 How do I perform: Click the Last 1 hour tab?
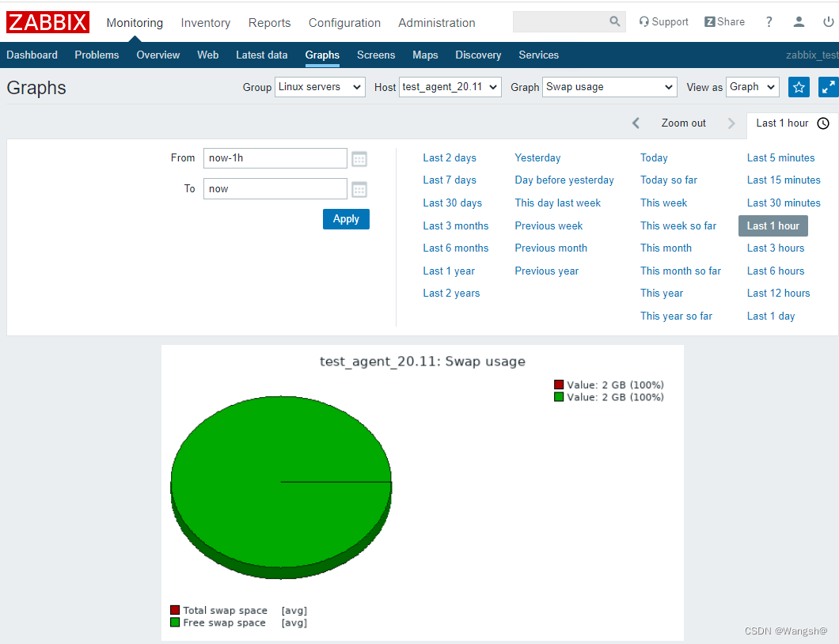792,123
